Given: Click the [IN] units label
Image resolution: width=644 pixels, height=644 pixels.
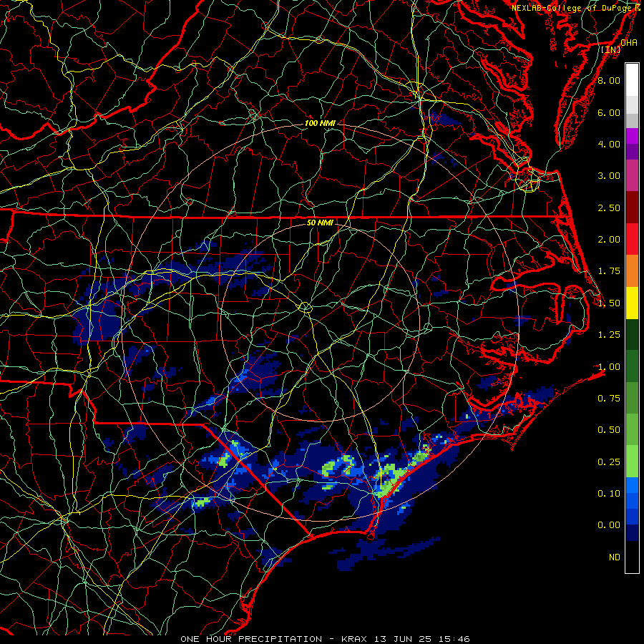Looking at the screenshot, I should (611, 49).
